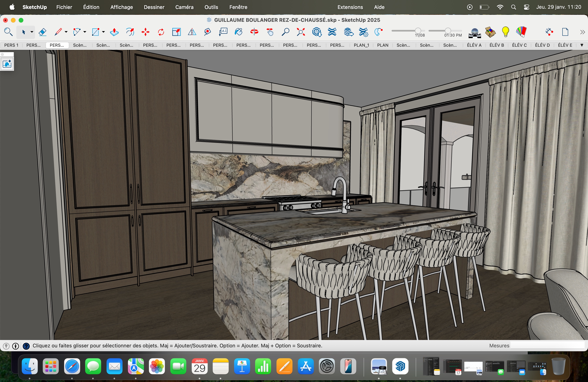Click the Zoom Extents icon
The height and width of the screenshot is (382, 588).
(x=301, y=32)
